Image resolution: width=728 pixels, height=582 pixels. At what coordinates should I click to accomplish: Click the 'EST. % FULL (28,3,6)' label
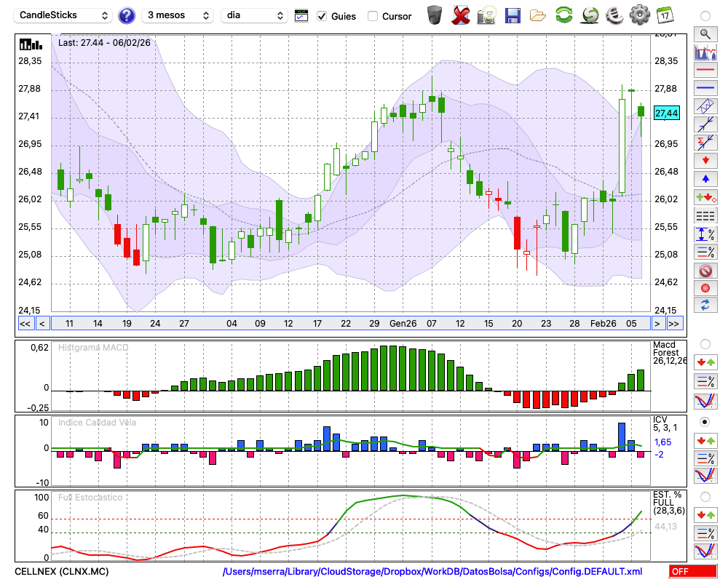[669, 503]
